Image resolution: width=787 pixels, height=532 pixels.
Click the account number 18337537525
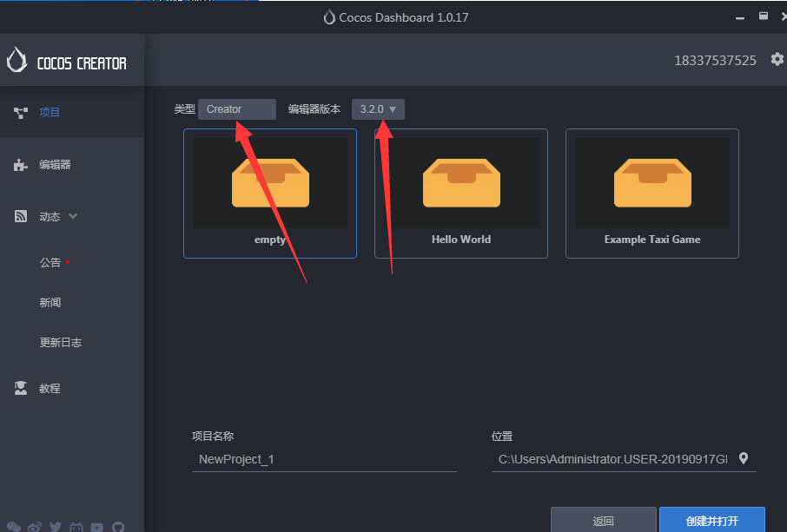click(715, 61)
